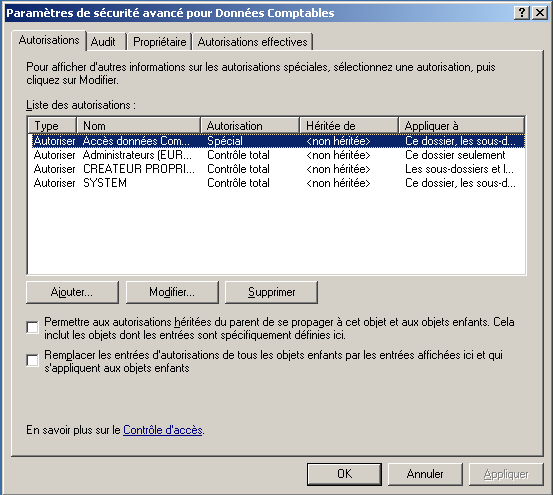Select the CREATEUR PROPRIETAIRE entry
This screenshot has width=553, height=495.
tap(276, 169)
